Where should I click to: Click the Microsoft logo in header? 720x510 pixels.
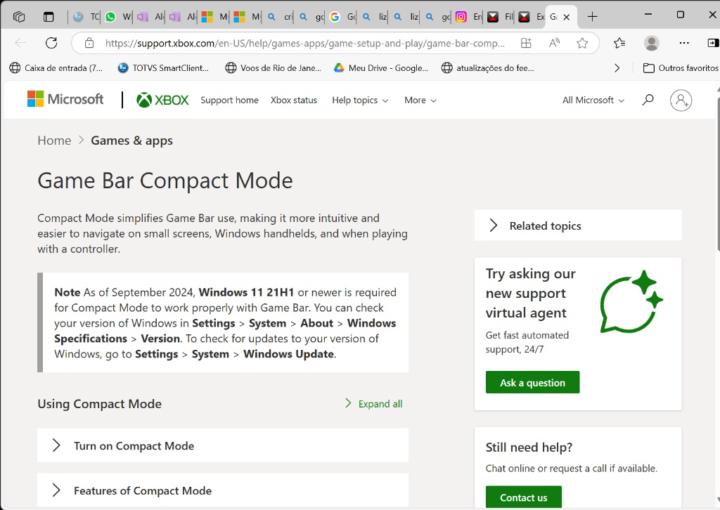65,100
